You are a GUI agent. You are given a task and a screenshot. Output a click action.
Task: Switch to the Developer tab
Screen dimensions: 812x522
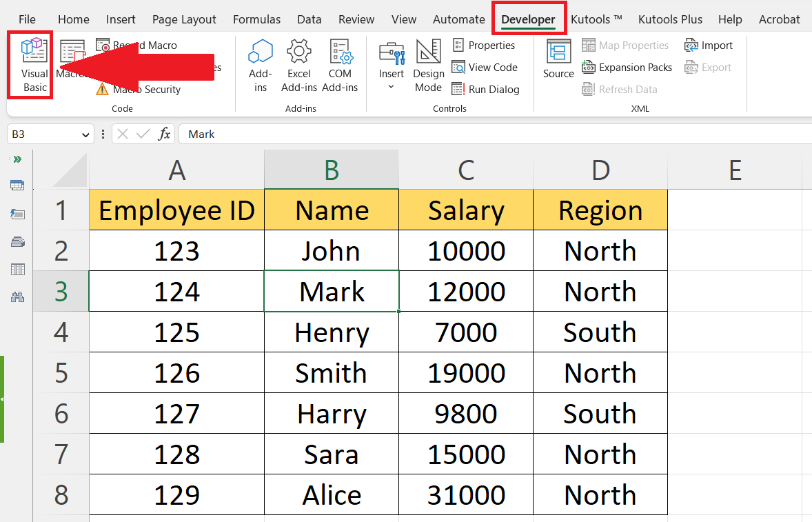click(529, 19)
